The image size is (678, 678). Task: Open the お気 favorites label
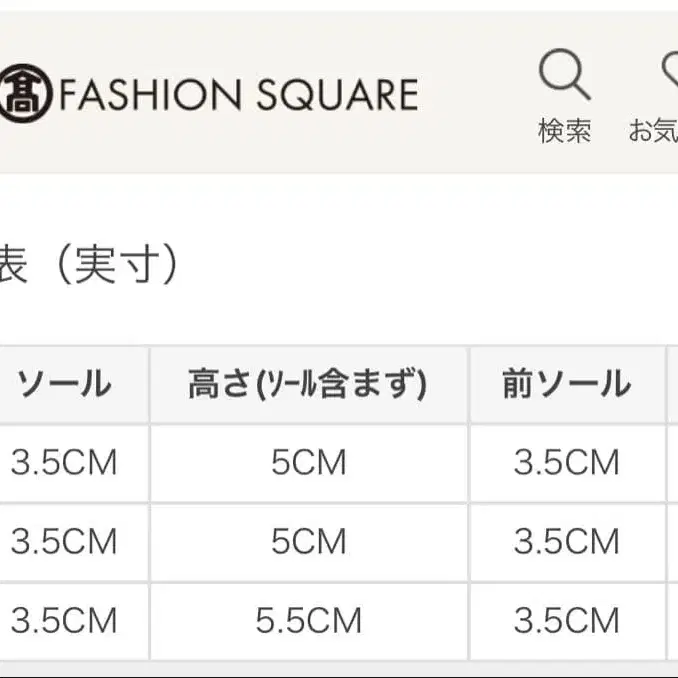pyautogui.click(x=654, y=131)
